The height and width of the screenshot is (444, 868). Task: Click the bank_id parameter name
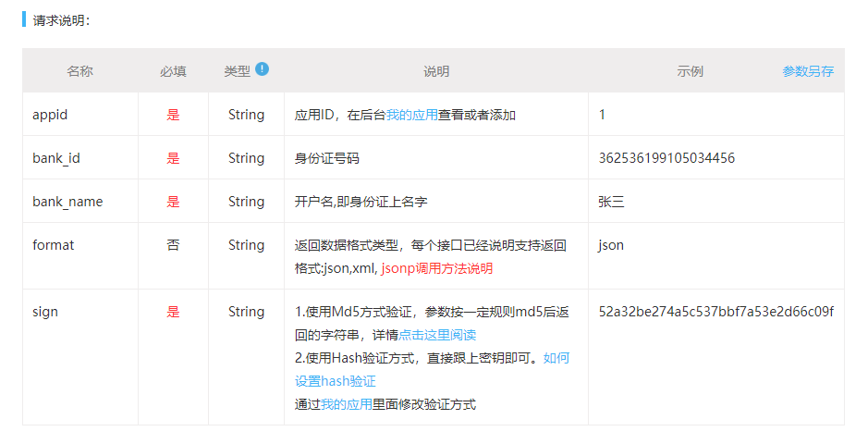click(x=56, y=158)
